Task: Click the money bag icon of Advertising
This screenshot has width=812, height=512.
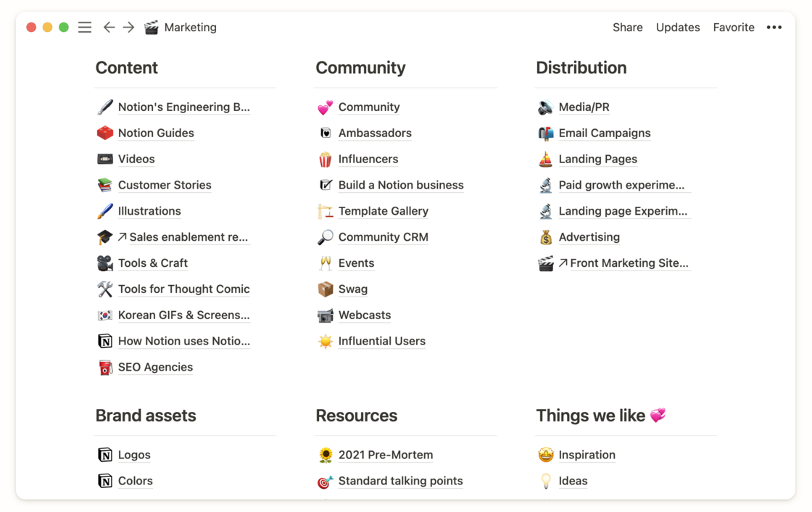Action: 545,237
